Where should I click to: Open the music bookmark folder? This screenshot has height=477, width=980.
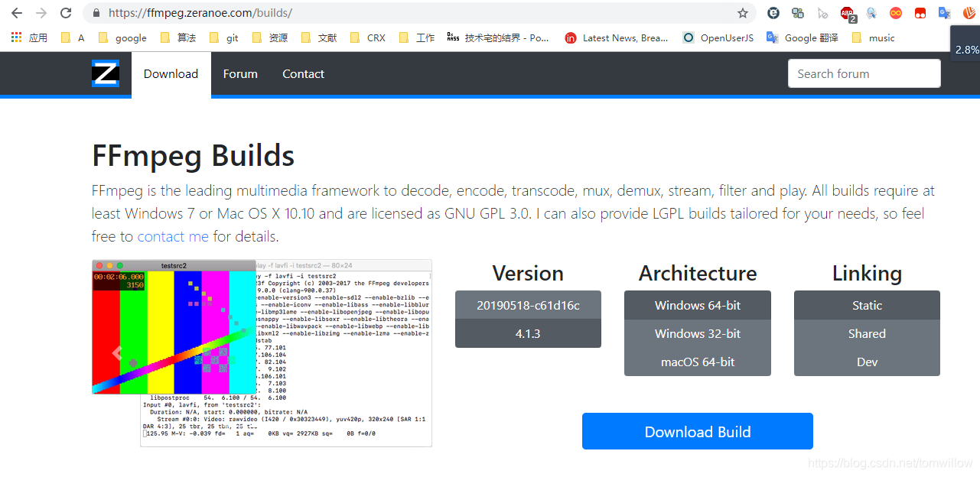(873, 37)
